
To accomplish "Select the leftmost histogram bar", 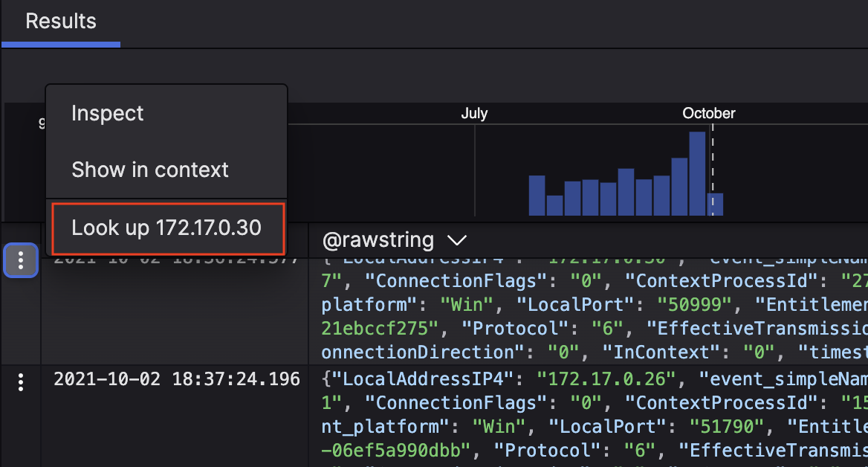I will tap(537, 195).
